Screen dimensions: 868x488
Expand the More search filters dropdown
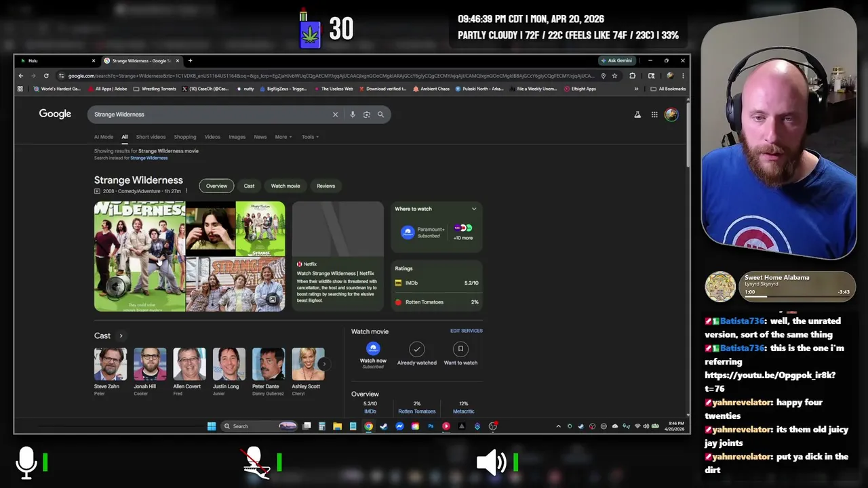(283, 137)
